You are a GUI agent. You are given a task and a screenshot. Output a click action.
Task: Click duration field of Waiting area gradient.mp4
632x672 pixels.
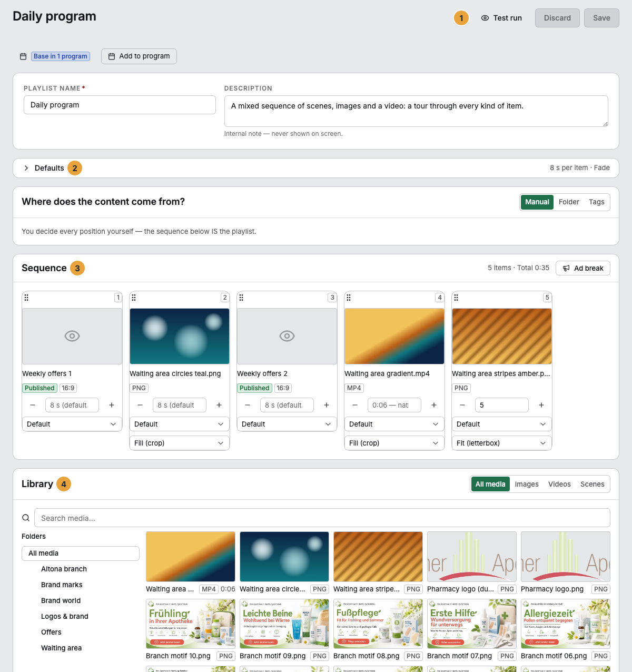[394, 405]
